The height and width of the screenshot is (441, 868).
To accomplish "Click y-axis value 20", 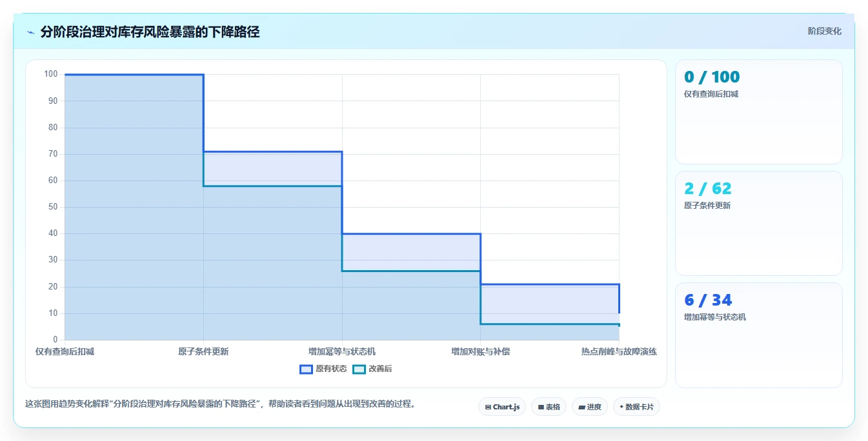I will point(53,287).
